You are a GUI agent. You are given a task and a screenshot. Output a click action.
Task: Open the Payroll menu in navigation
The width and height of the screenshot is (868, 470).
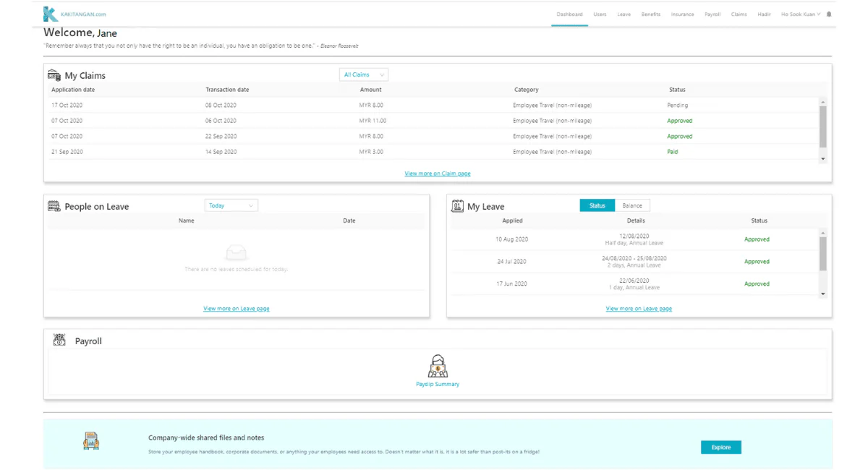click(712, 14)
